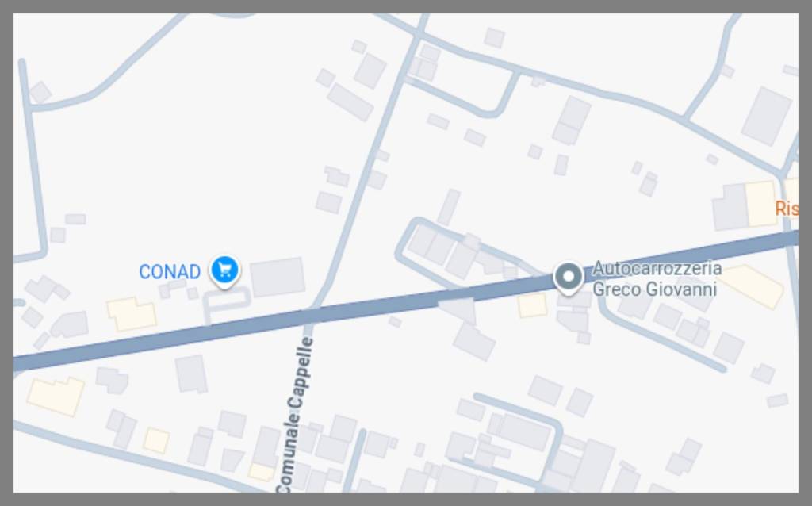812x506 pixels.
Task: Click the orange Ris place label
Action: (x=787, y=209)
